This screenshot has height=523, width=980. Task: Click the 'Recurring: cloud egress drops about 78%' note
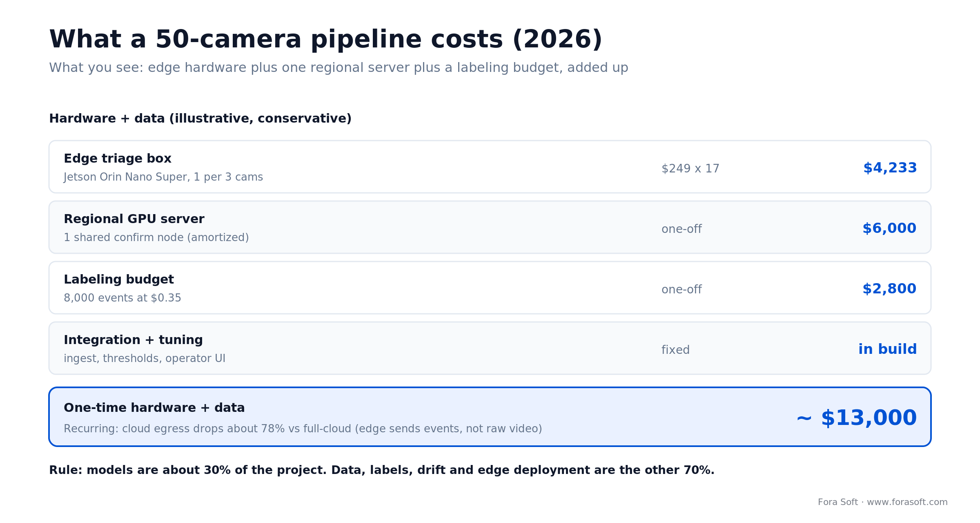point(303,429)
